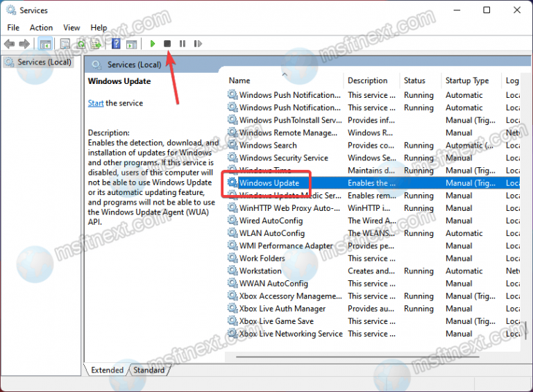Open the File menu
This screenshot has height=392, width=533.
(x=13, y=28)
